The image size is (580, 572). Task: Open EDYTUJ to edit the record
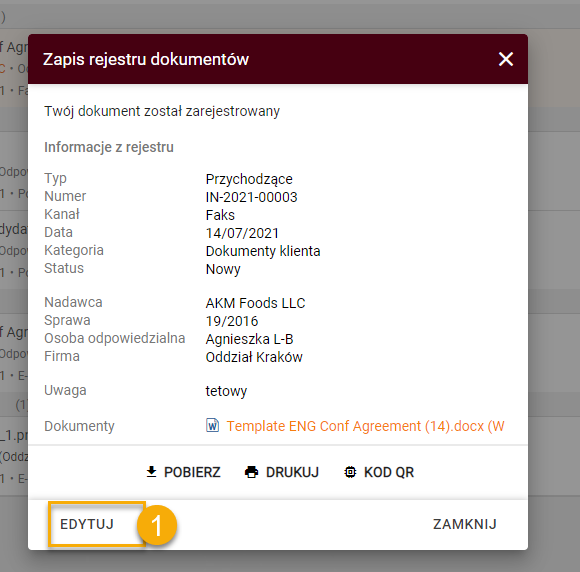click(87, 524)
